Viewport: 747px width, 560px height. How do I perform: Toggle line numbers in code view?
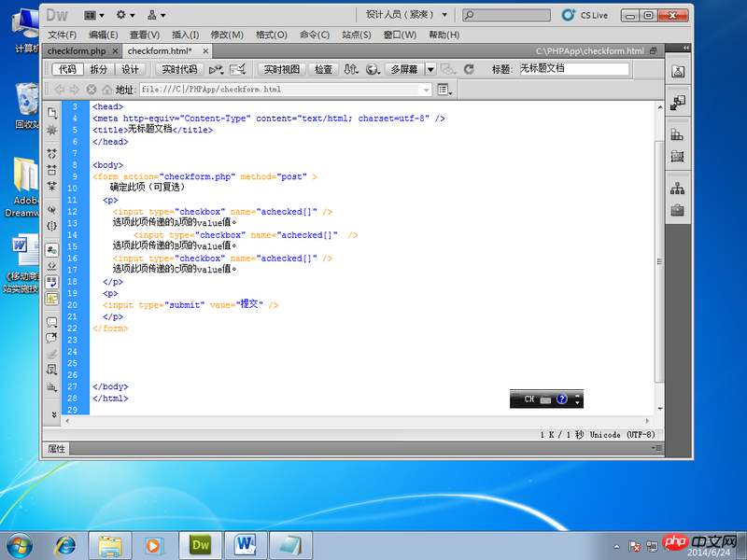[x=52, y=249]
